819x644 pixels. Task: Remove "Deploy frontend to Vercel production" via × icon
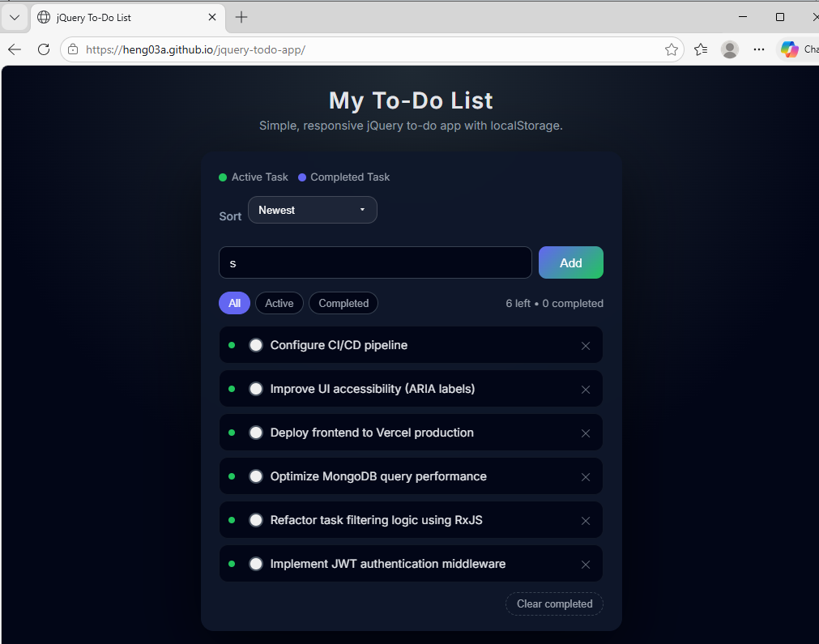tap(586, 433)
